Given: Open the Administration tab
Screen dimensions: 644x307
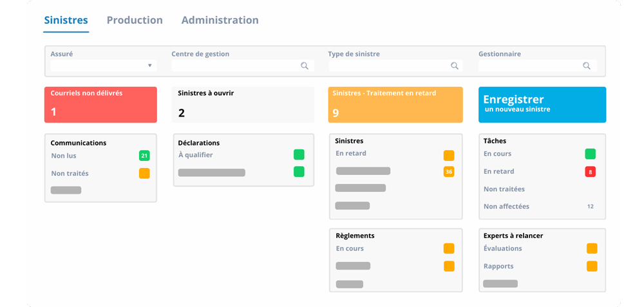Looking at the screenshot, I should tap(220, 20).
